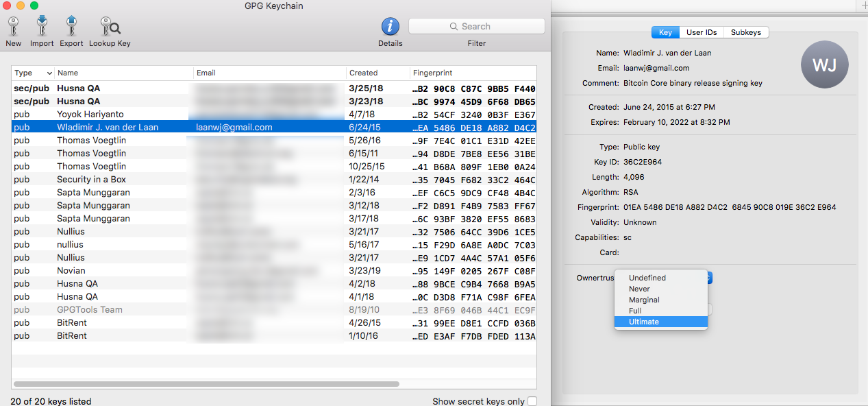Select Sapta Munggaran key created 2/3/16

[x=274, y=193]
